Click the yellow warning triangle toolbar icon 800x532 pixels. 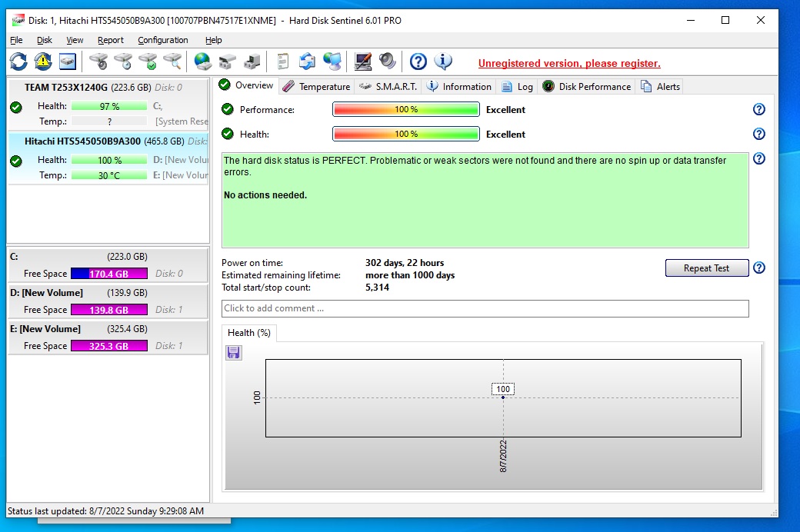[43, 62]
